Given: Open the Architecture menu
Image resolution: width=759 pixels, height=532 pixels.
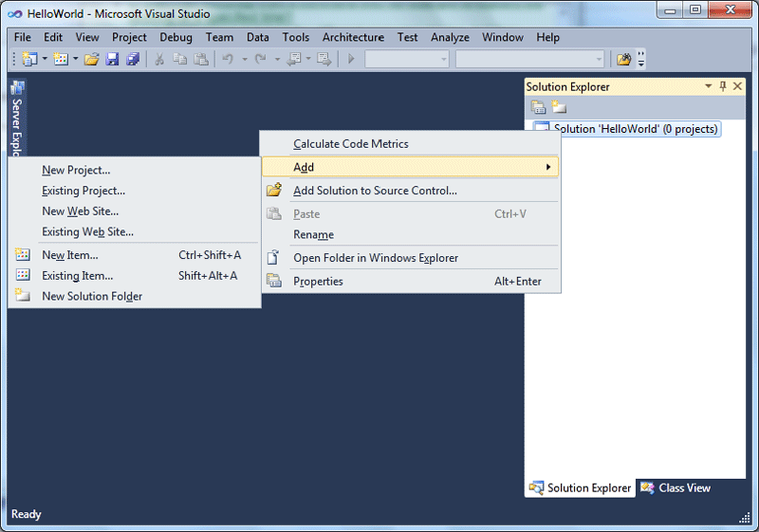Looking at the screenshot, I should [x=353, y=37].
